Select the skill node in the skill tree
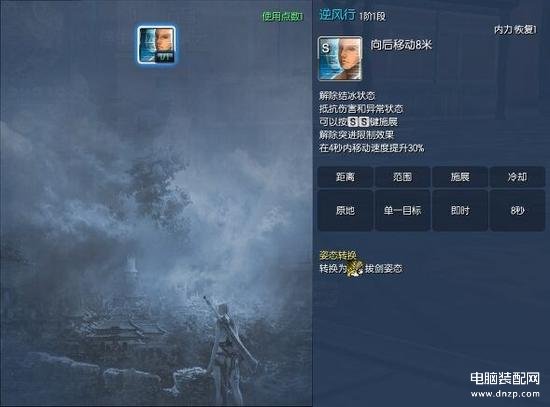 tap(156, 45)
